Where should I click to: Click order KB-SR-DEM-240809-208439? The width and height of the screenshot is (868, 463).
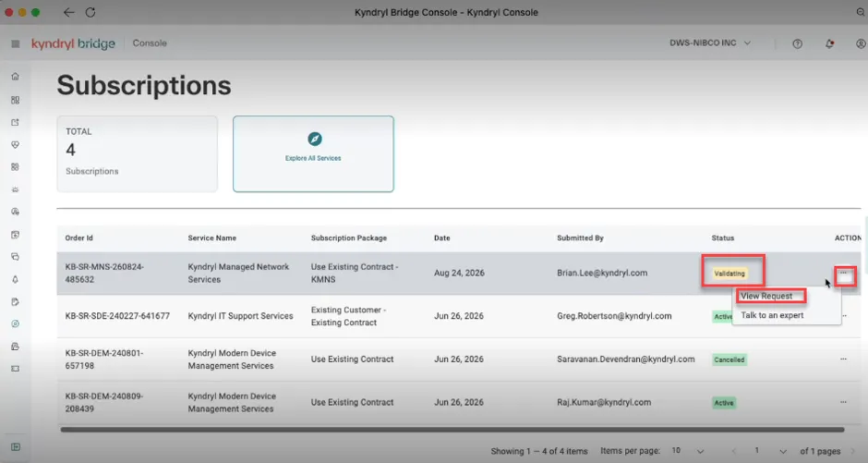click(104, 403)
